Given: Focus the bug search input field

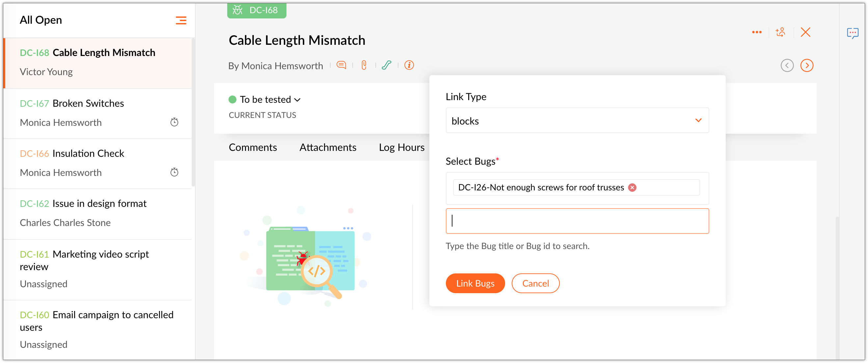Looking at the screenshot, I should click(577, 221).
